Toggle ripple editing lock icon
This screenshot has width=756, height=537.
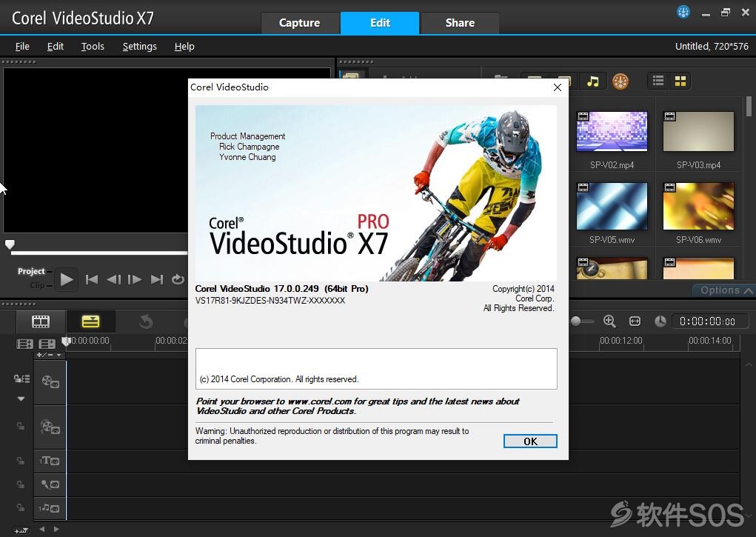coord(21,378)
